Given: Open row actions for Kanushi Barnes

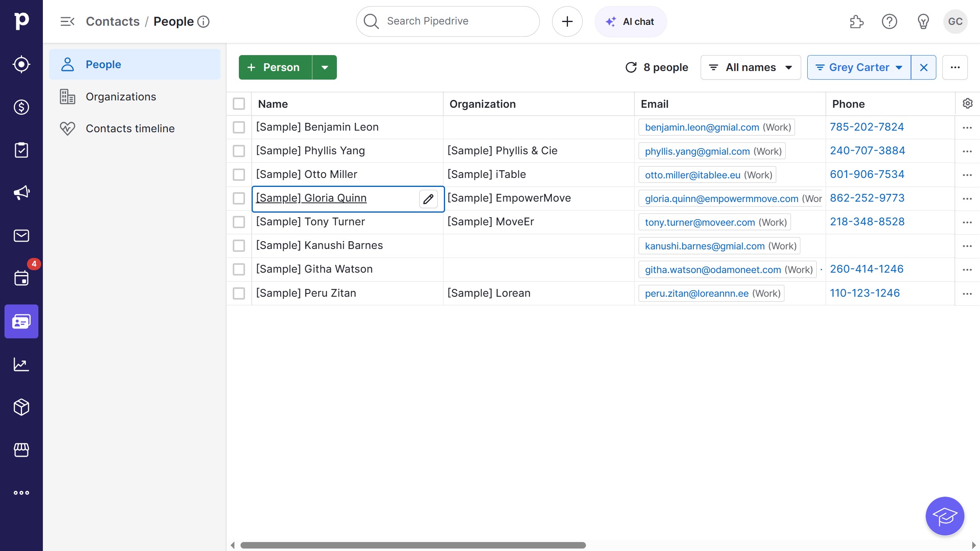Looking at the screenshot, I should tap(967, 246).
